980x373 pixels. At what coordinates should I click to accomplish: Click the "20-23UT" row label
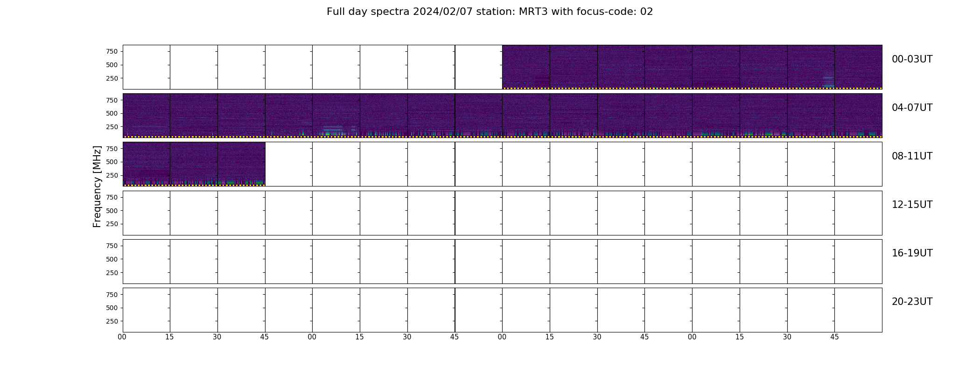[x=912, y=302]
